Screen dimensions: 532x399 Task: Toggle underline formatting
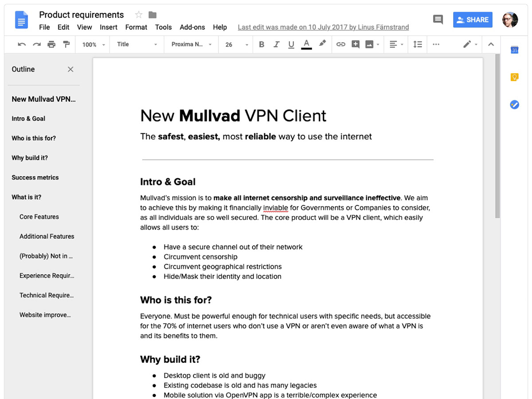291,44
